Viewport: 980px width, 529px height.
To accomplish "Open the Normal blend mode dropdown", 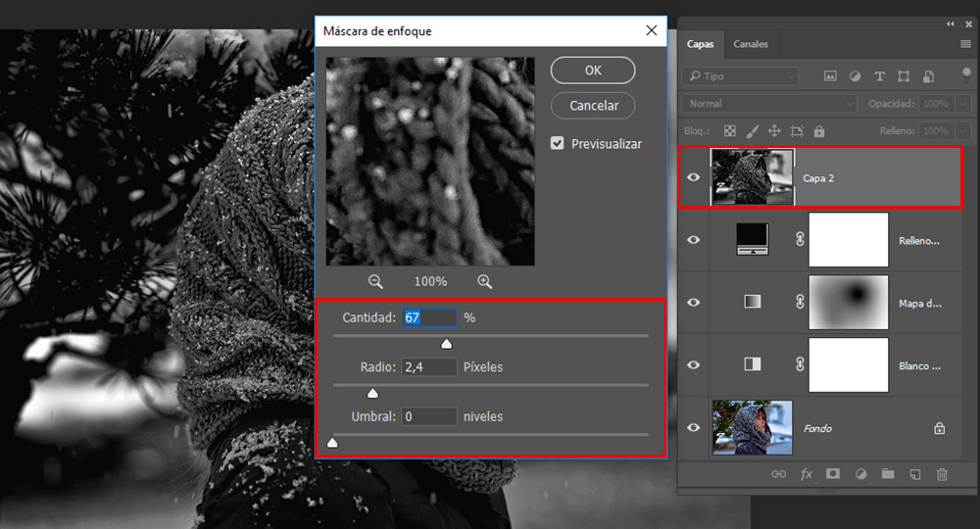I will [770, 104].
